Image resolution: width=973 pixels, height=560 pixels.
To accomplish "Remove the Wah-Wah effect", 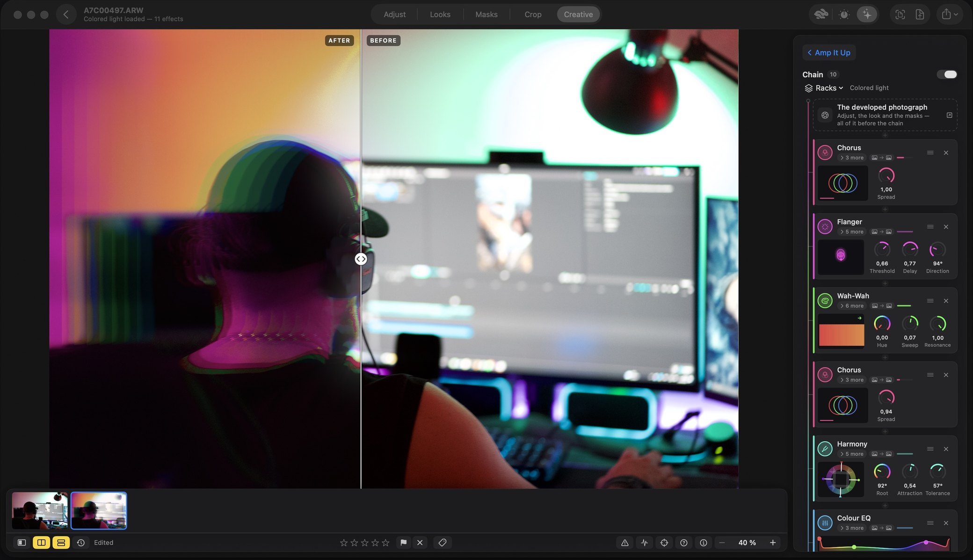I will [946, 301].
